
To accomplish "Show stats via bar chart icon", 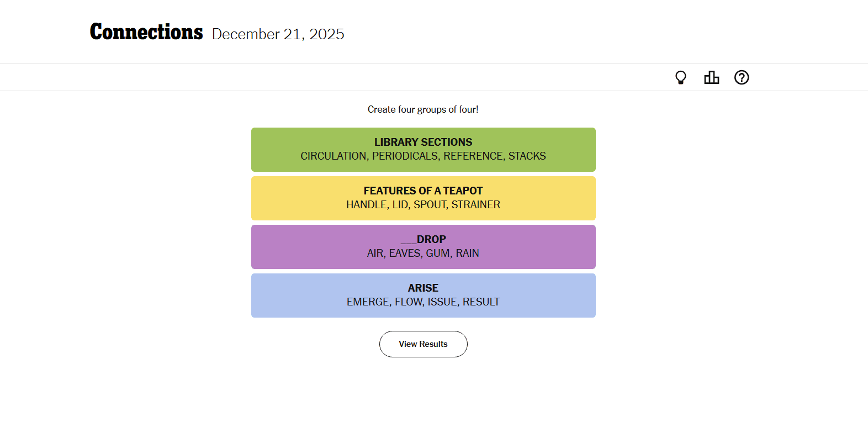I will pyautogui.click(x=711, y=77).
